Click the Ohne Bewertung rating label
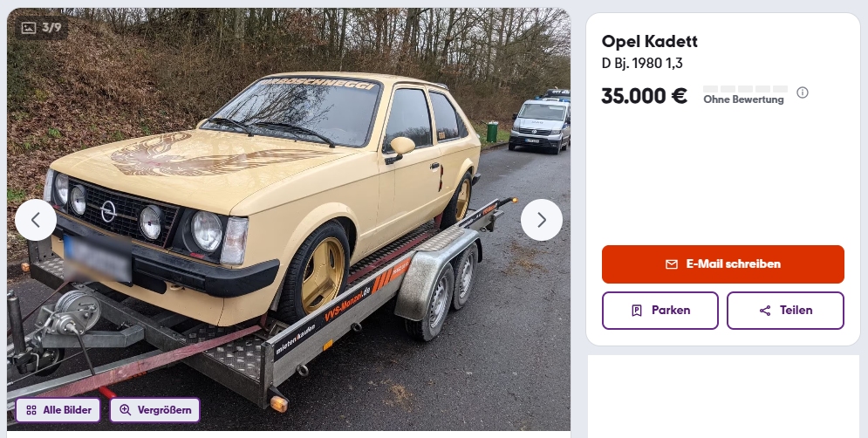 pos(743,99)
